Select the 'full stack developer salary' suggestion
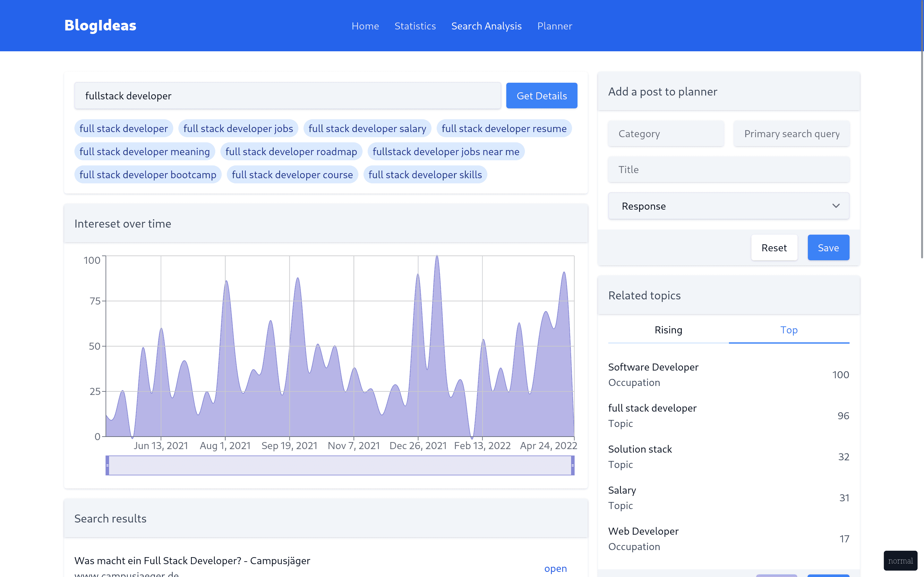This screenshot has width=924, height=577. click(367, 129)
